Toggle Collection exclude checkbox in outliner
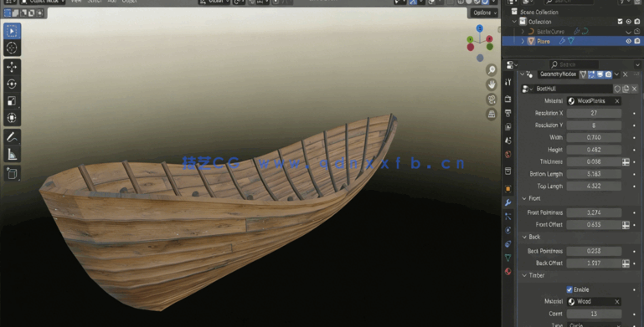 click(x=621, y=22)
